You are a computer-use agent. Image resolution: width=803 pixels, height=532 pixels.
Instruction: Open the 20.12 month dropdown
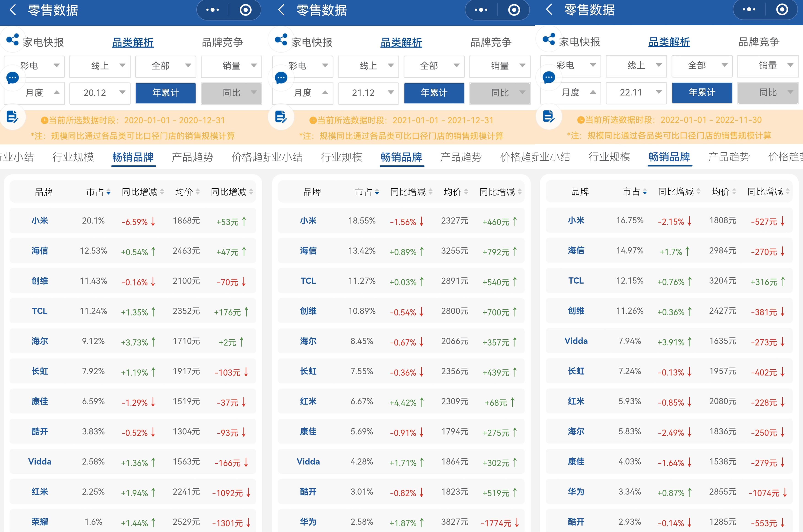pos(100,93)
